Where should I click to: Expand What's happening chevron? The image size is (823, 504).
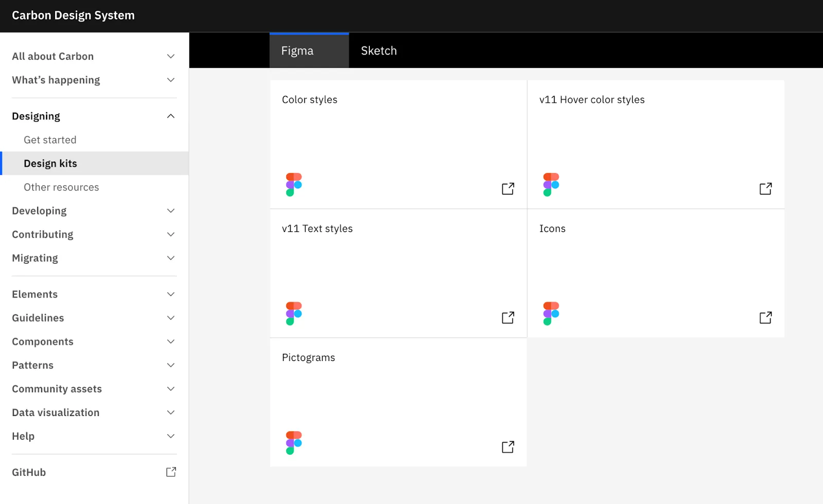pos(171,80)
